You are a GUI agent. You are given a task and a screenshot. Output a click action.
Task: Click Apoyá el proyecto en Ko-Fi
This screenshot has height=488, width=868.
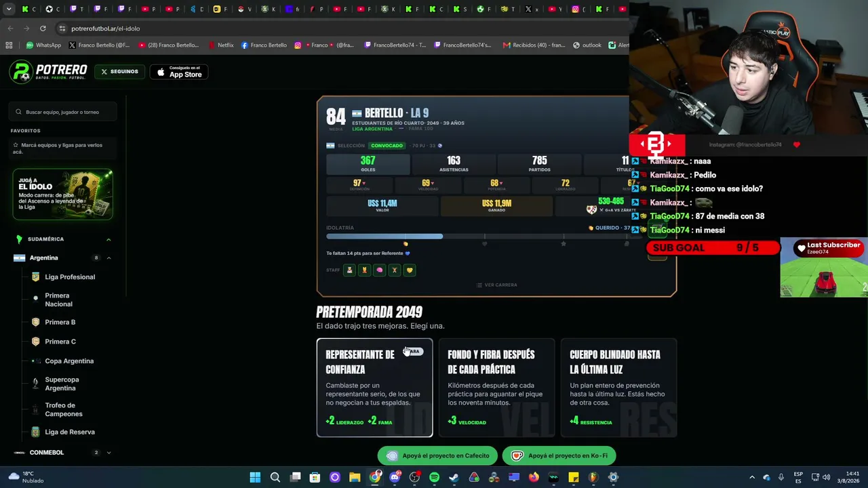559,455
